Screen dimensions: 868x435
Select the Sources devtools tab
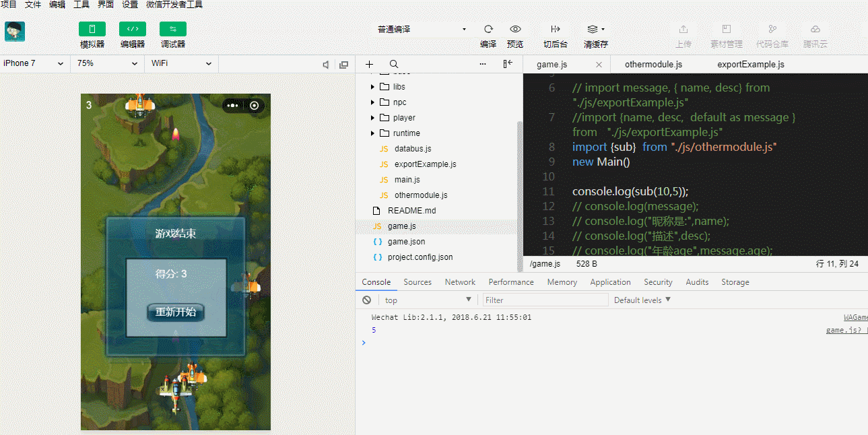coord(418,282)
